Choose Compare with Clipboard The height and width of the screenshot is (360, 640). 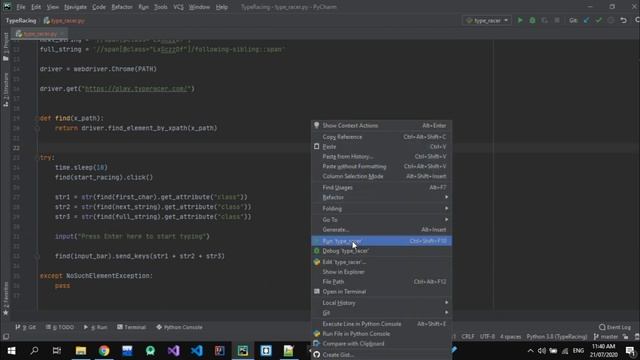tap(381, 344)
